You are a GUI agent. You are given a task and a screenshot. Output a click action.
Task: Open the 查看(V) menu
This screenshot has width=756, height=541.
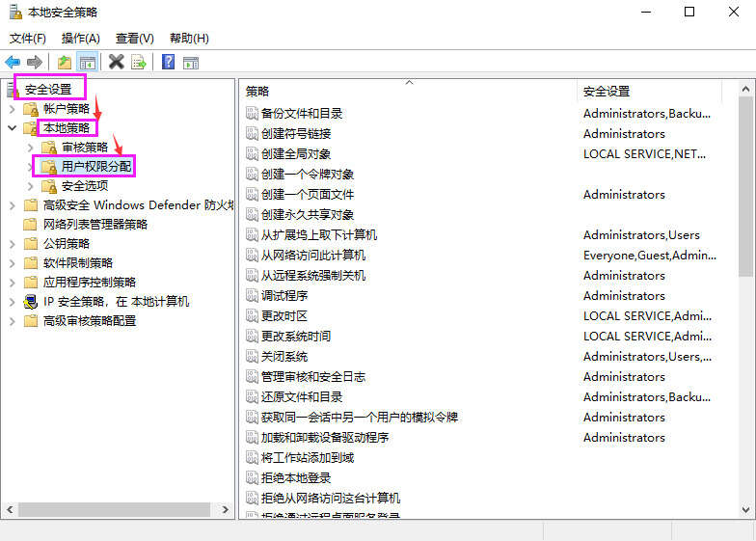(135, 39)
